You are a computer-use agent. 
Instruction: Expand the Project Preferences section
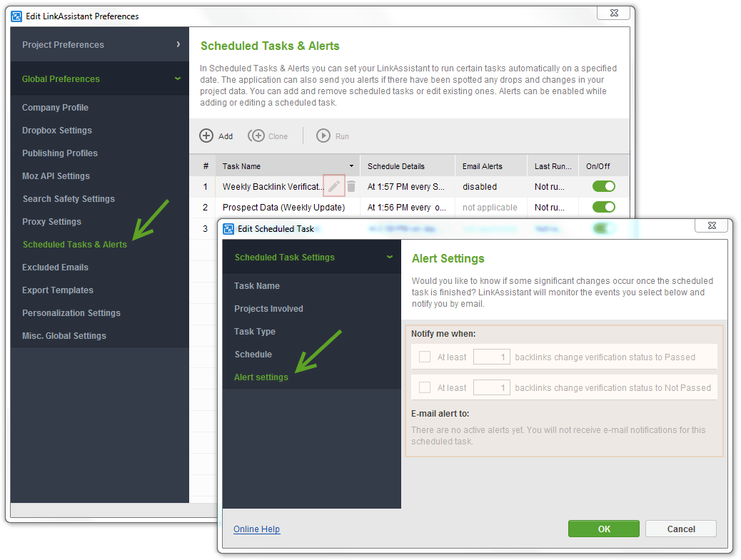click(100, 44)
